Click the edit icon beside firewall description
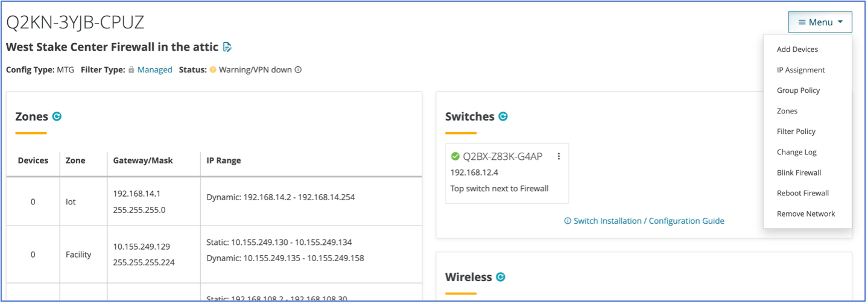 (227, 47)
